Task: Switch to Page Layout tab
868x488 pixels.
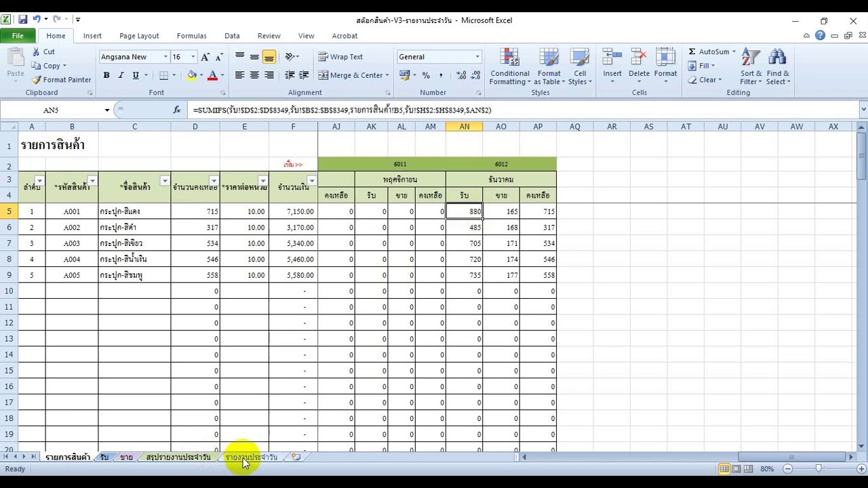Action: pyautogui.click(x=139, y=36)
